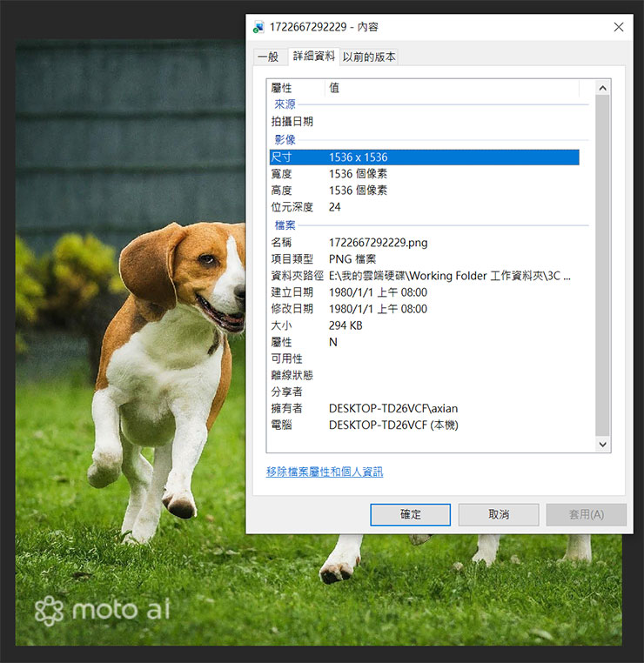
Task: Click the scroll down arrow in details list
Action: (602, 444)
